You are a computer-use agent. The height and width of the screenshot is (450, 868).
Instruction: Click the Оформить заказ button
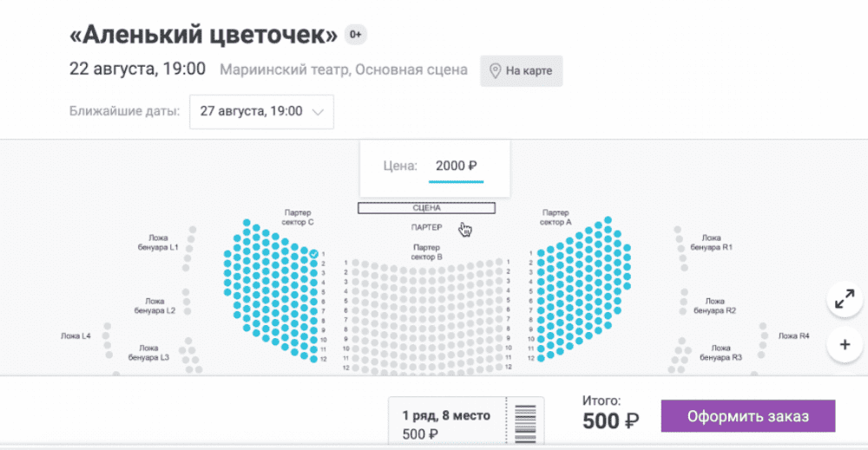tap(748, 416)
